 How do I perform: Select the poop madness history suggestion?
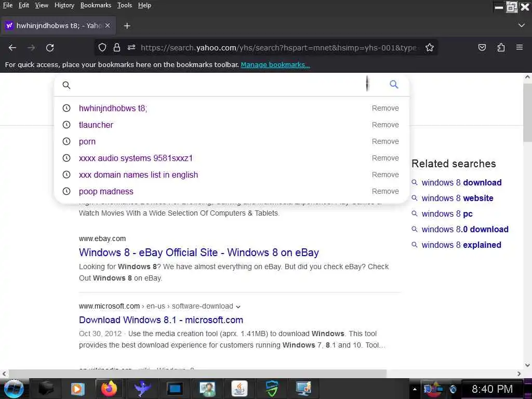[x=106, y=191]
